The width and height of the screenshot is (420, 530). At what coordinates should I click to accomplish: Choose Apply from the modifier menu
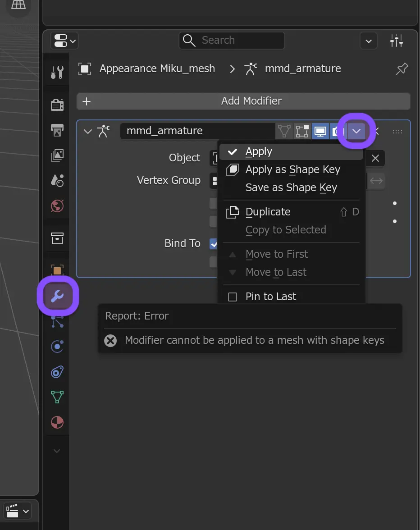291,152
